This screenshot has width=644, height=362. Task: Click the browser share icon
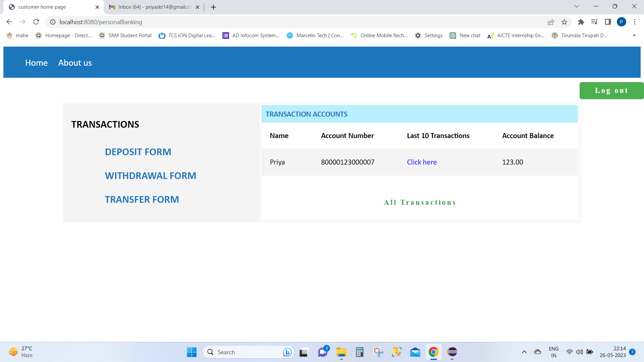pyautogui.click(x=551, y=22)
